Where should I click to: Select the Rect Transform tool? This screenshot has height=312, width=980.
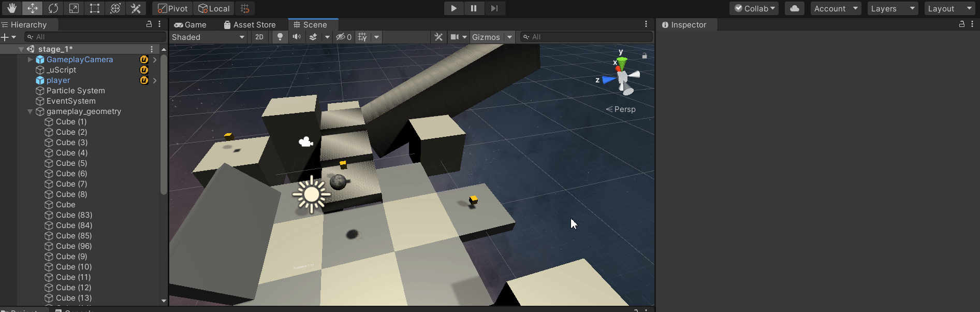pyautogui.click(x=94, y=8)
